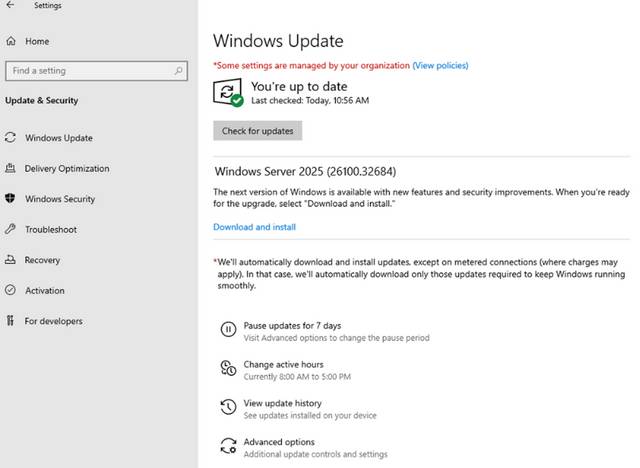The image size is (640, 468).
Task: Click the You're up to date text
Action: pyautogui.click(x=299, y=87)
